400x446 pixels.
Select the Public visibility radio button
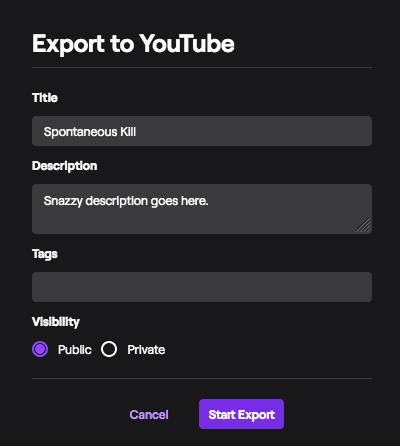click(x=40, y=349)
